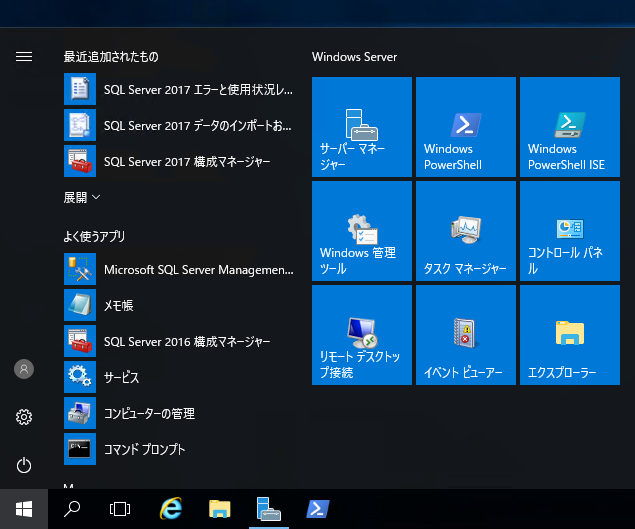The height and width of the screenshot is (529, 635).
Task: Open the エクスプローラー tile
Action: coord(570,335)
